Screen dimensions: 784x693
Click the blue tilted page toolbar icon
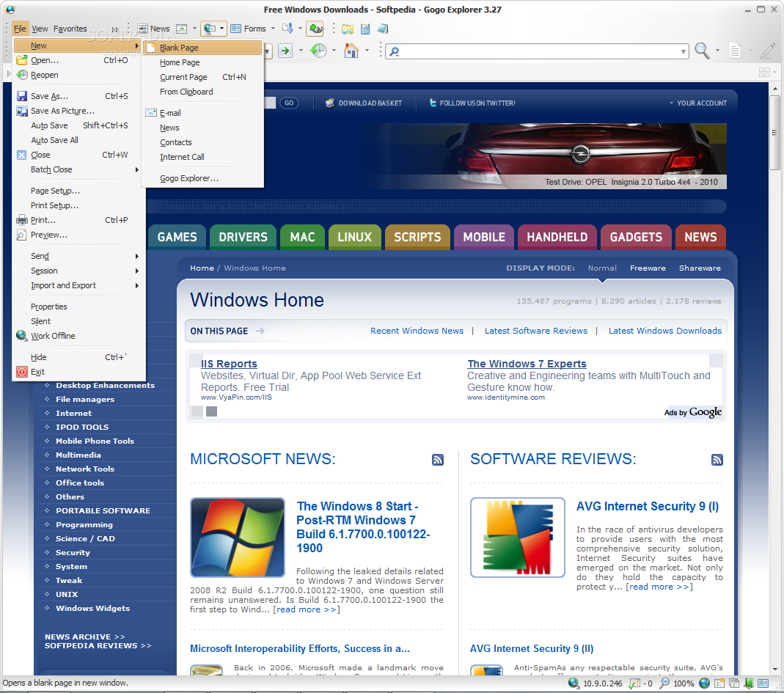tap(383, 29)
